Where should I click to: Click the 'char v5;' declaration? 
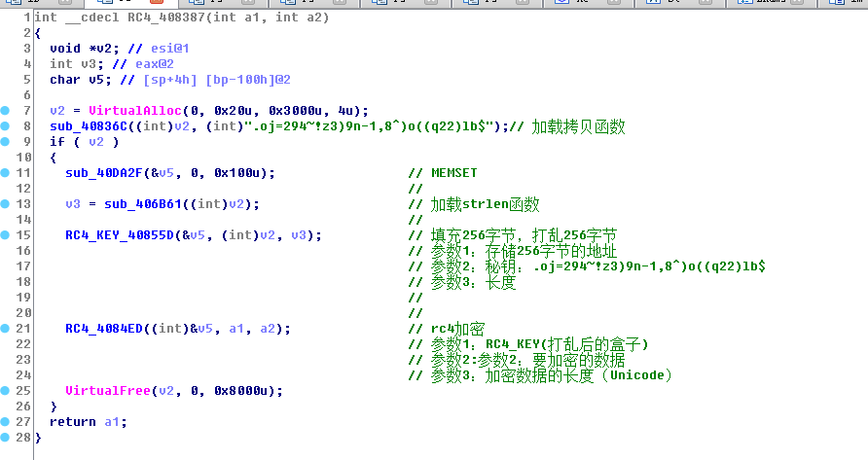81,79
